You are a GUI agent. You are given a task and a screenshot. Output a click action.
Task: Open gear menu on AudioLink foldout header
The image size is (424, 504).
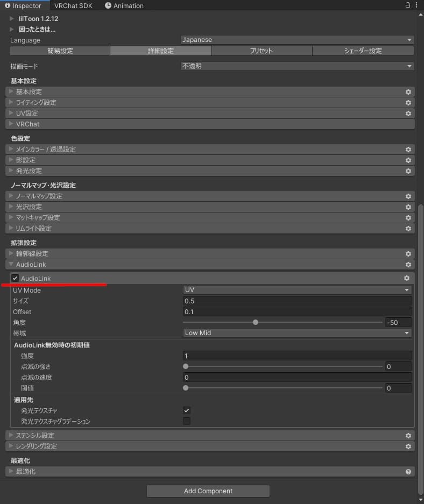tap(408, 265)
